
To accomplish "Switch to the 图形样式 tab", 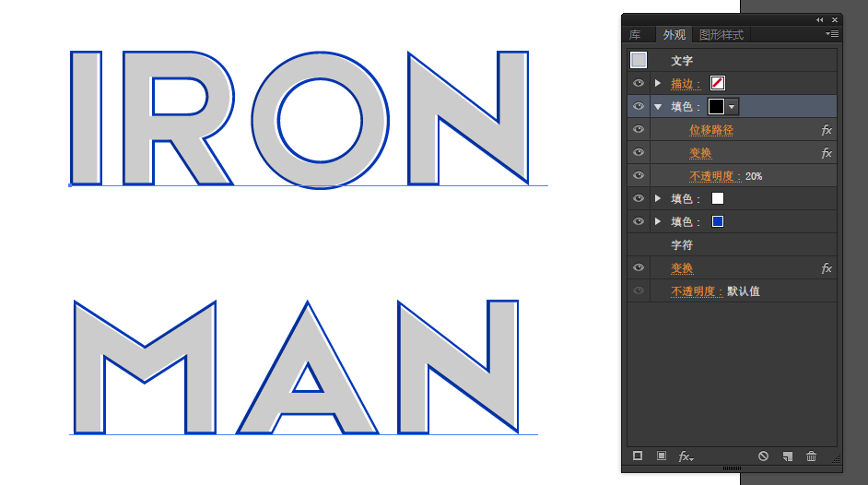I will (721, 35).
